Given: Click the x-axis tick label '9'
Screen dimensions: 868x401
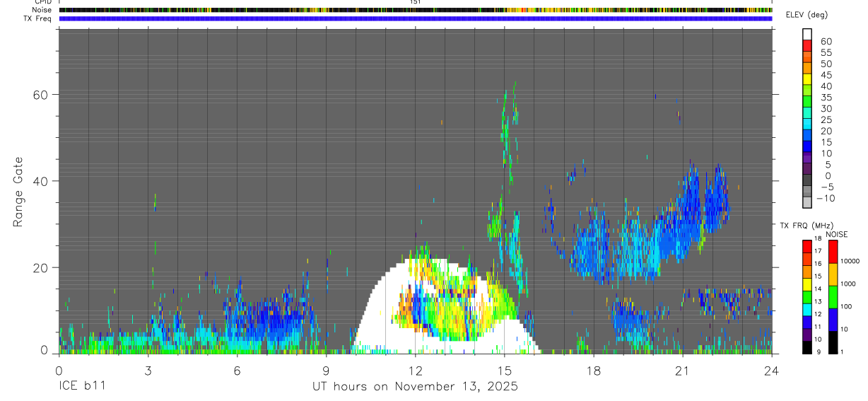Looking at the screenshot, I should pos(326,370).
